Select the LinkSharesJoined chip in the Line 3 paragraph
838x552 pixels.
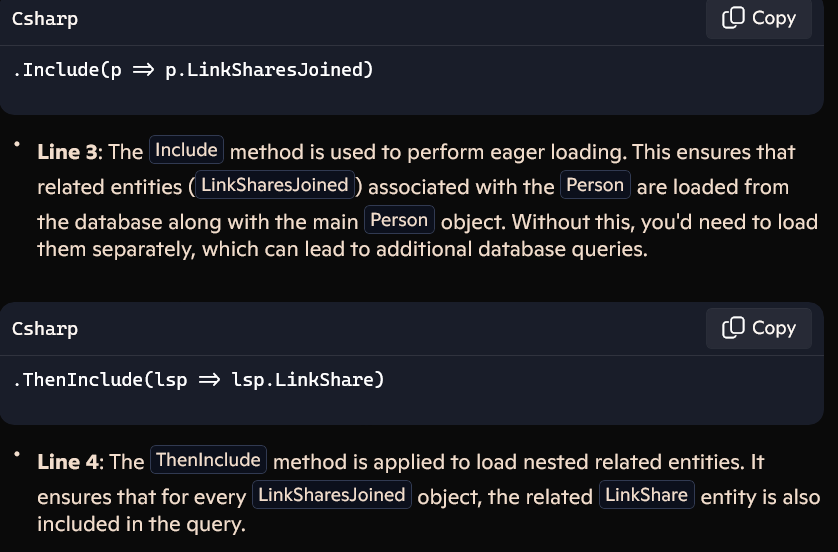coord(275,185)
